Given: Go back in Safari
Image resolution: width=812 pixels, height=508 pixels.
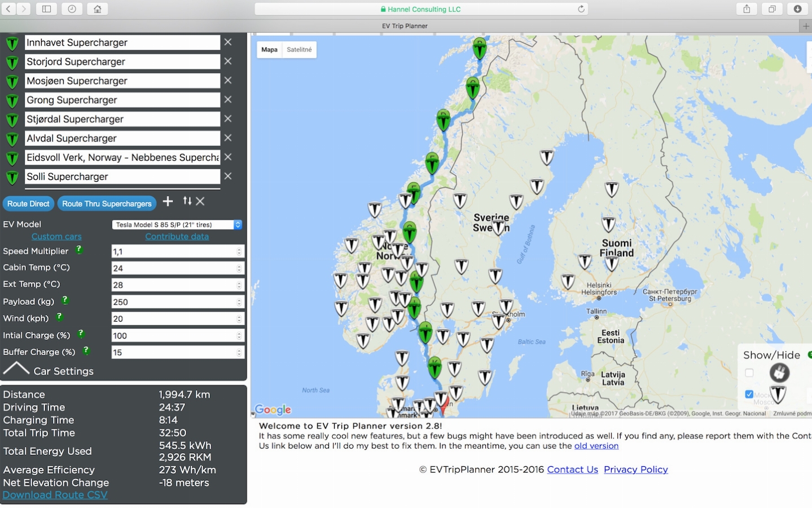Looking at the screenshot, I should pyautogui.click(x=8, y=9).
